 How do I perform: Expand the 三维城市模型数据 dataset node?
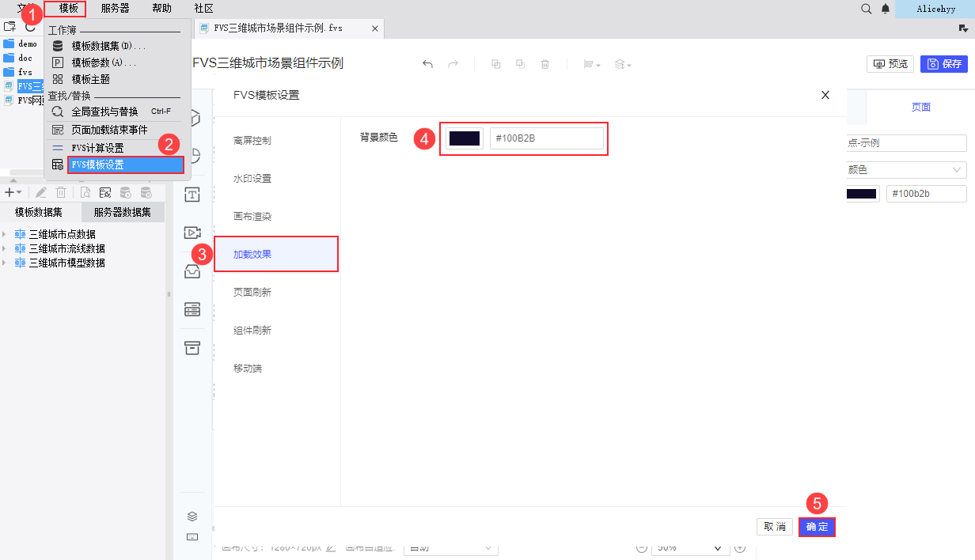[x=5, y=263]
